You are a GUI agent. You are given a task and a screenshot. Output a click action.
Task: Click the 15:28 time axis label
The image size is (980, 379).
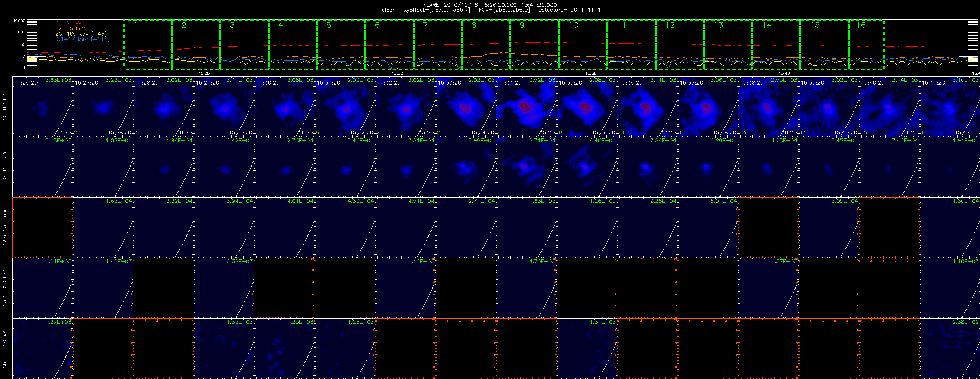point(204,73)
